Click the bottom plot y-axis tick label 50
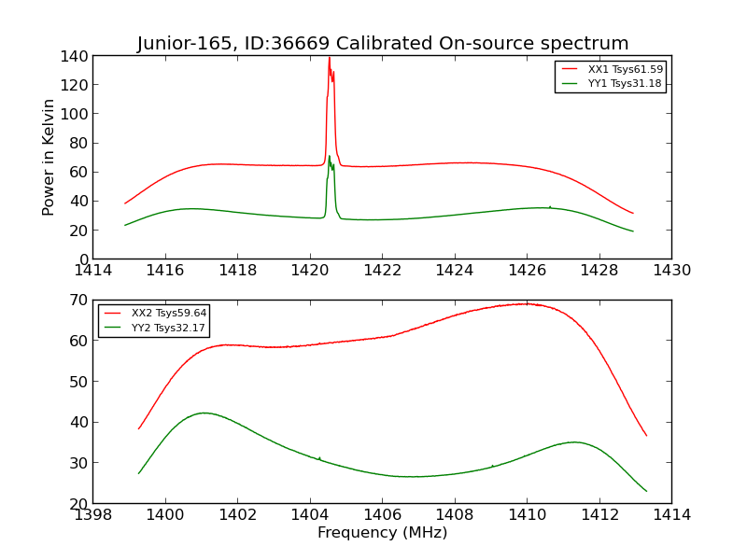 [x=78, y=382]
